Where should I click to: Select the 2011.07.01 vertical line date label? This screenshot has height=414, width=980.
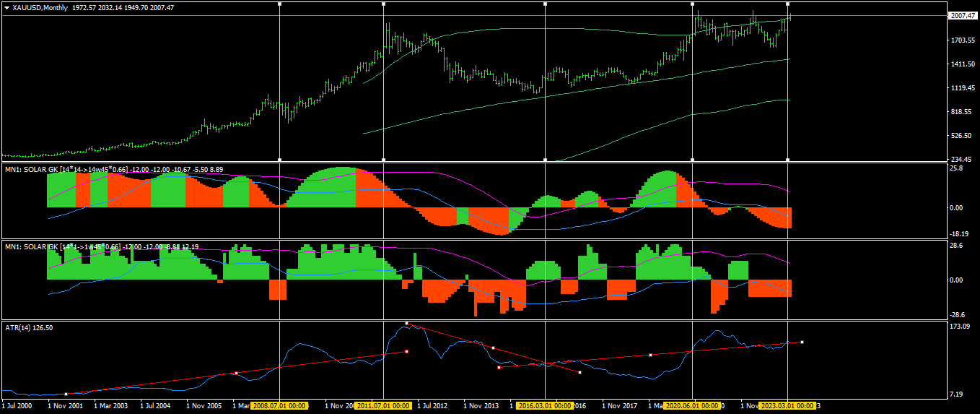[x=383, y=406]
